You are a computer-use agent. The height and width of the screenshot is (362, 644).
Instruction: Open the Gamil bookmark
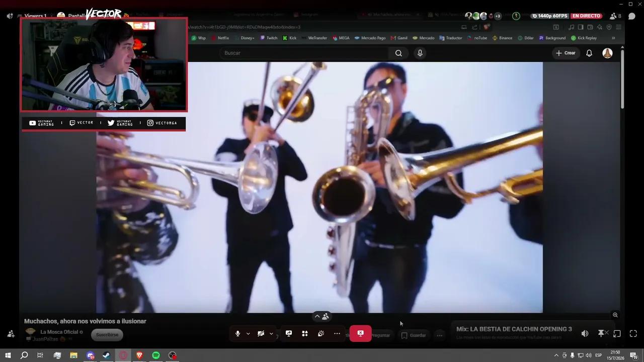coord(399,38)
